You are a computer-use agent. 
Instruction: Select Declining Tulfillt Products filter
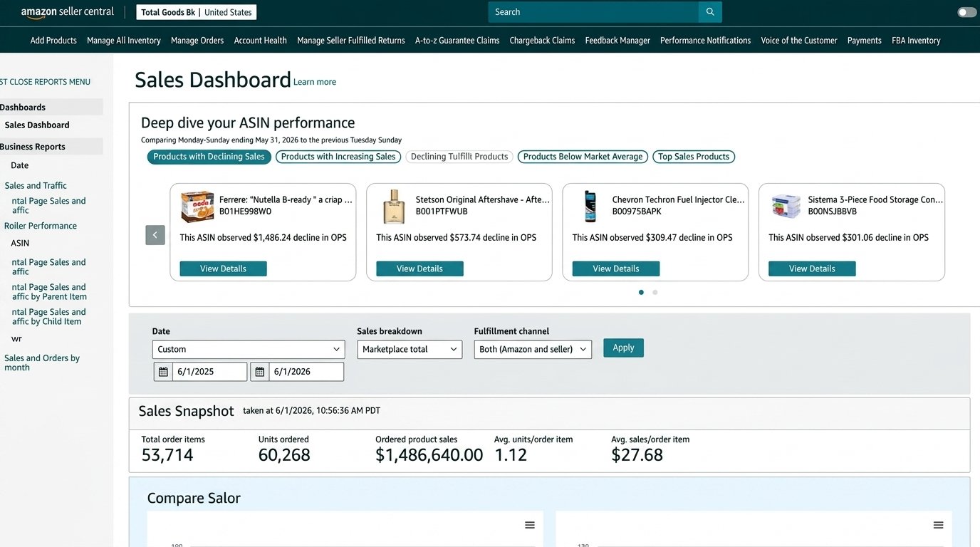click(459, 157)
